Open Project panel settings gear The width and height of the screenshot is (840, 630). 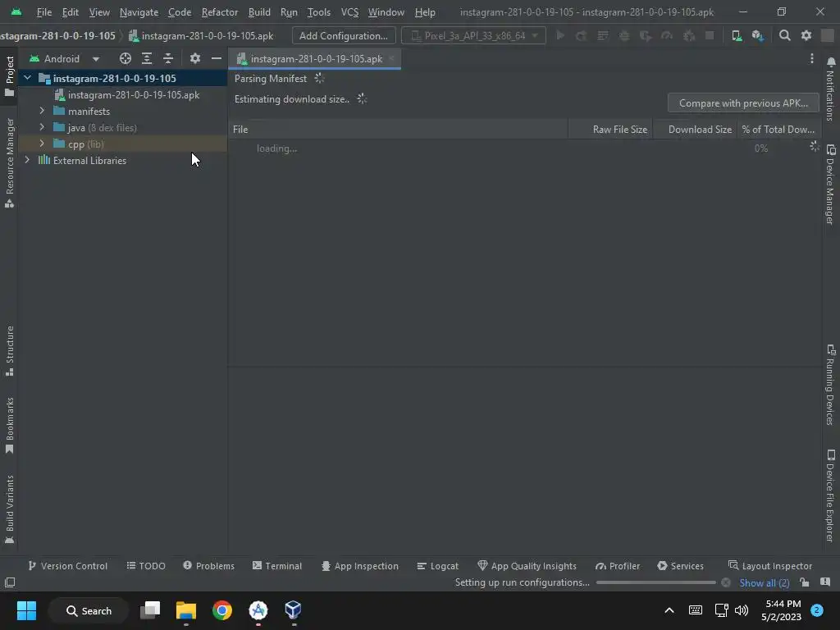coord(195,59)
